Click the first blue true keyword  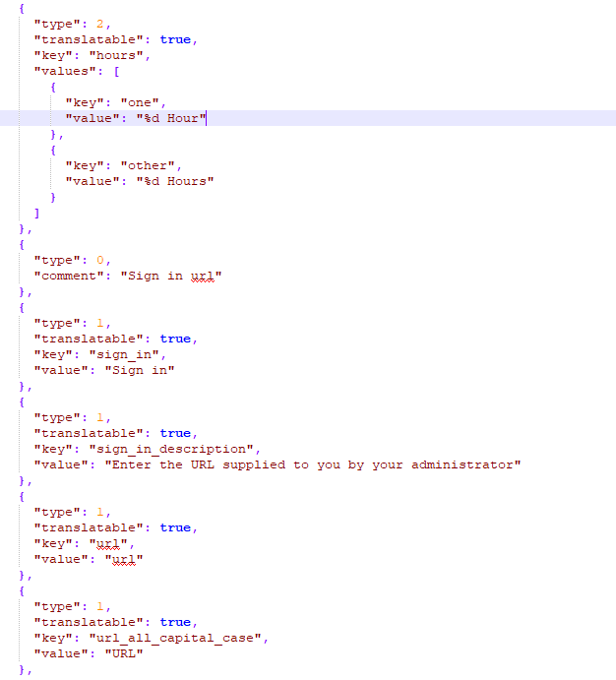[x=175, y=40]
